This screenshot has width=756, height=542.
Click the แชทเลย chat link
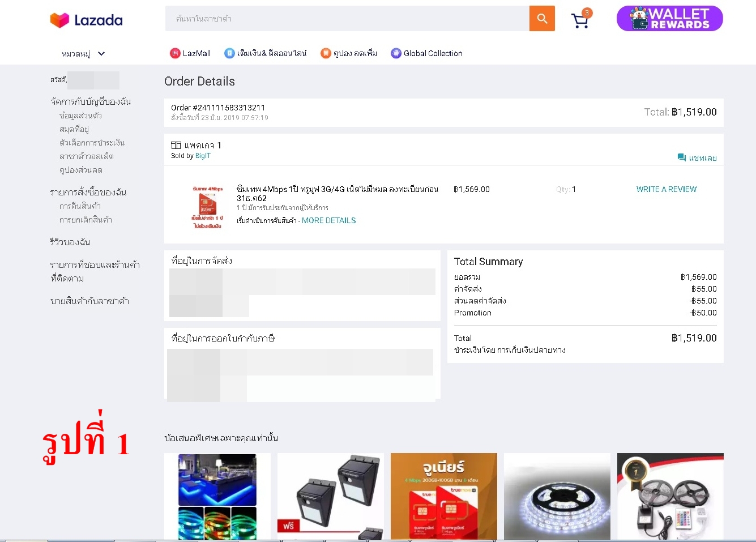point(703,158)
